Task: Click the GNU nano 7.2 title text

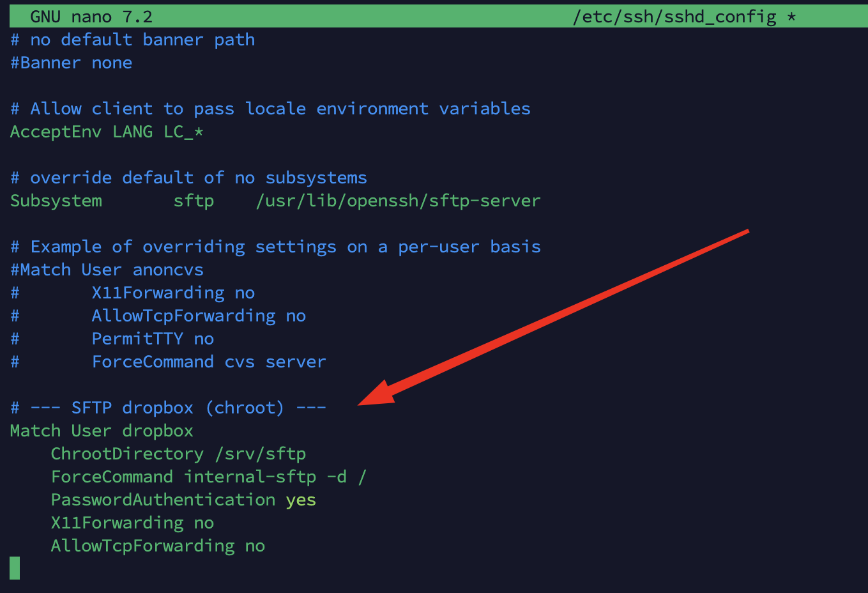Action: coord(91,17)
